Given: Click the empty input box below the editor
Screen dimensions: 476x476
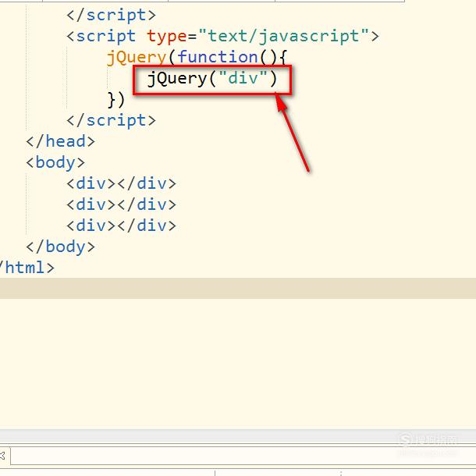Looking at the screenshot, I should pyautogui.click(x=243, y=456).
